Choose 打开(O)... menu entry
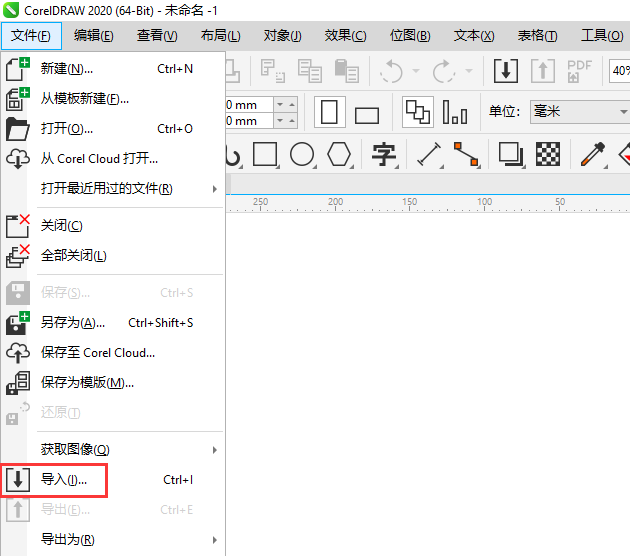This screenshot has height=556, width=630. pos(112,129)
